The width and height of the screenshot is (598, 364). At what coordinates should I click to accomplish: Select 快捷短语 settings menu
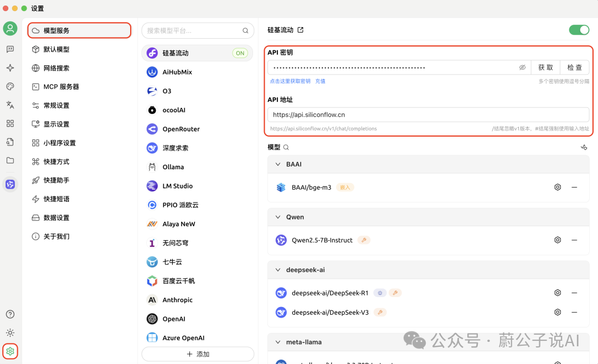click(79, 199)
